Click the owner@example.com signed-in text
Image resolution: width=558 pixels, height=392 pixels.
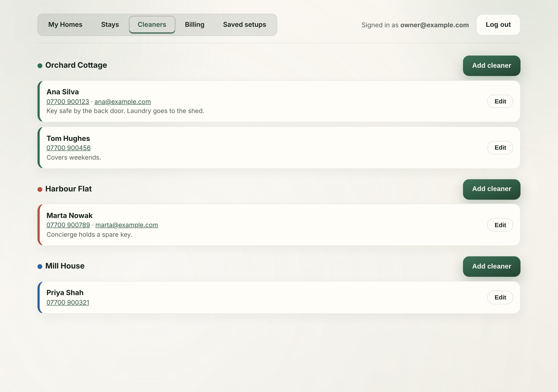(x=434, y=25)
